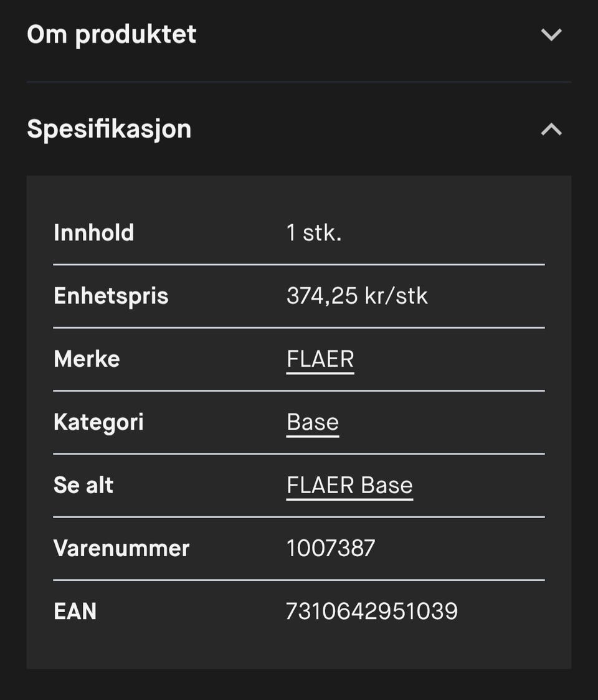Image resolution: width=598 pixels, height=700 pixels.
Task: Open the FLAER brand link
Action: coord(320,359)
